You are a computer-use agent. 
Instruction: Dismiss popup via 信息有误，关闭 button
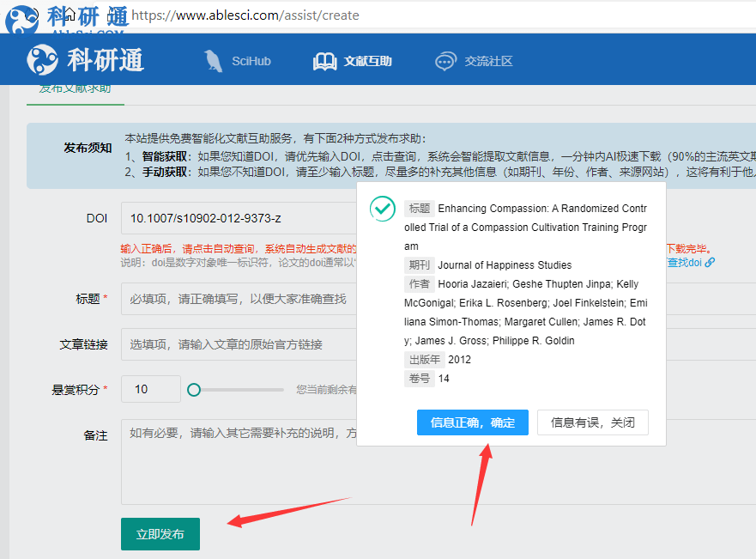(592, 422)
